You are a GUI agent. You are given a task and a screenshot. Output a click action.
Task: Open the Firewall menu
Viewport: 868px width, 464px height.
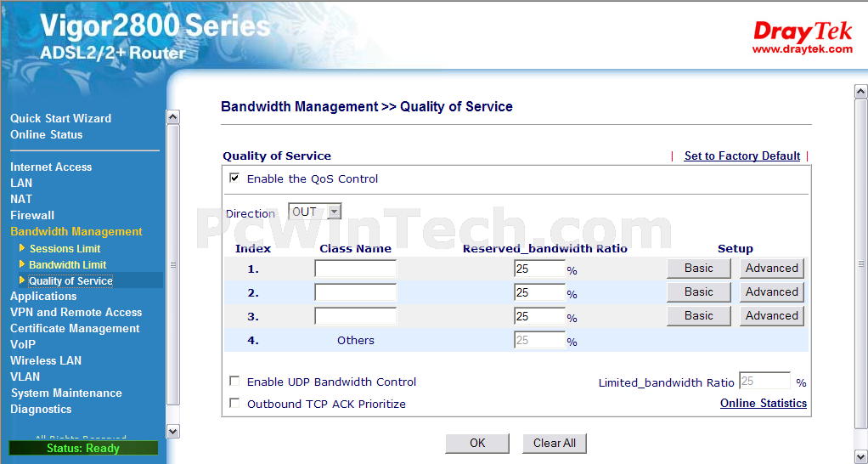pyautogui.click(x=32, y=215)
